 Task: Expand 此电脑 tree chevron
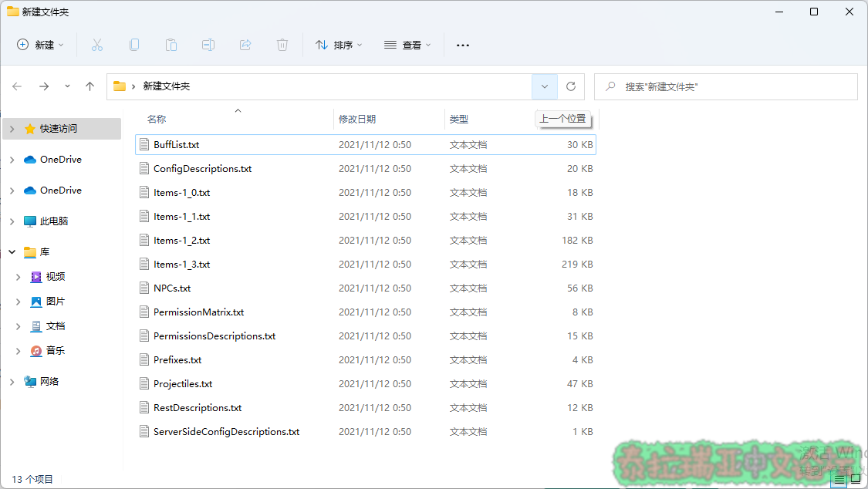point(12,221)
